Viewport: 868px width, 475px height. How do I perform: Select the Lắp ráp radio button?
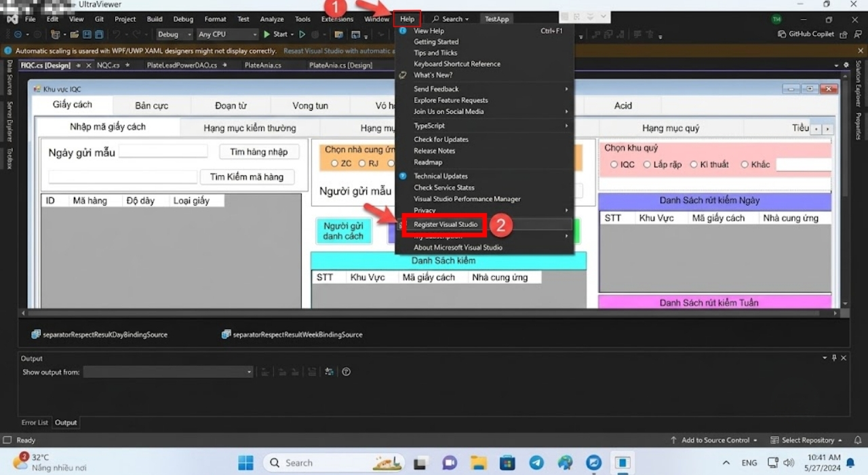tap(647, 165)
